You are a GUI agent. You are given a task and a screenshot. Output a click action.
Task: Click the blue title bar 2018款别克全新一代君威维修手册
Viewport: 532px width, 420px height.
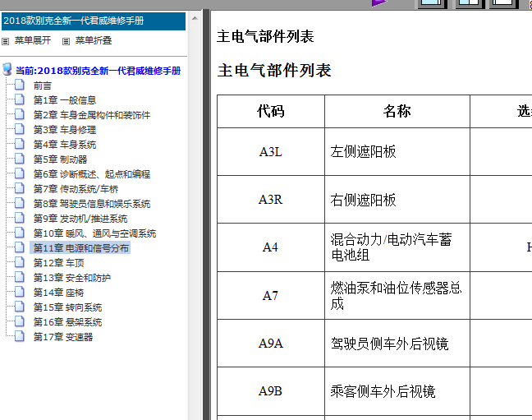(x=94, y=21)
